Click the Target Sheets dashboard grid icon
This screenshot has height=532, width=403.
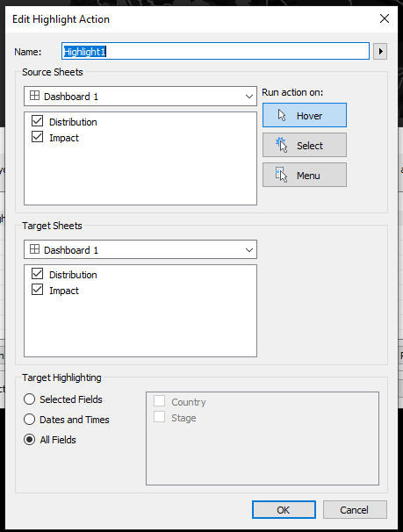tap(34, 249)
